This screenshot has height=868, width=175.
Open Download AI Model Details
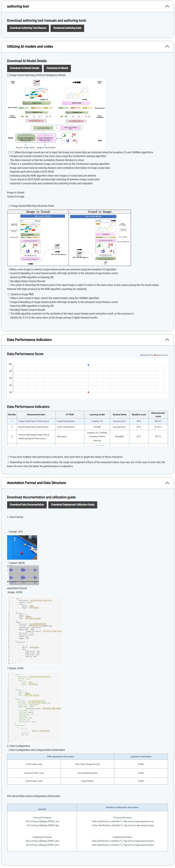(x=25, y=68)
